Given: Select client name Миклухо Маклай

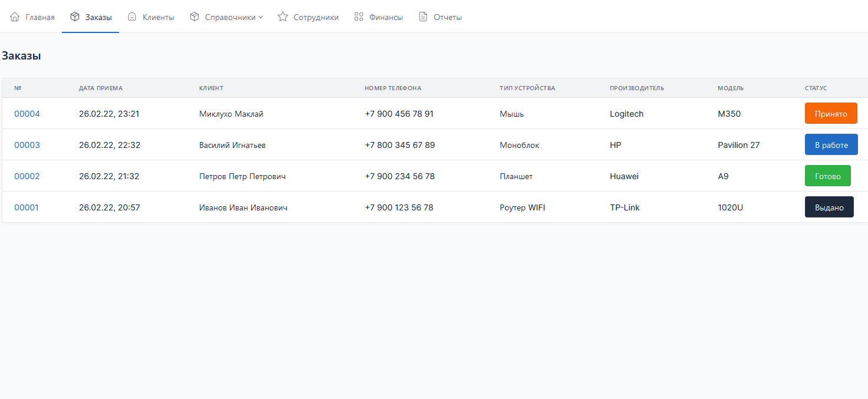Looking at the screenshot, I should (231, 114).
